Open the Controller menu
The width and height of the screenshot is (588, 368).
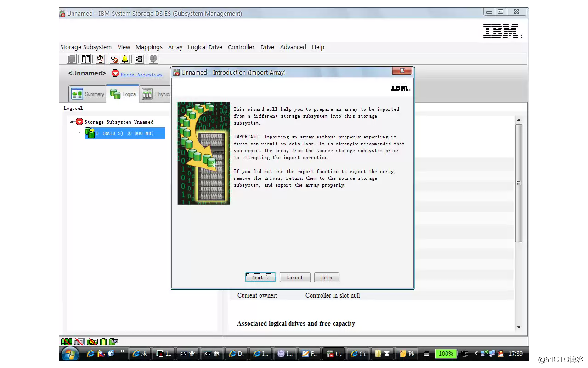[x=241, y=47]
